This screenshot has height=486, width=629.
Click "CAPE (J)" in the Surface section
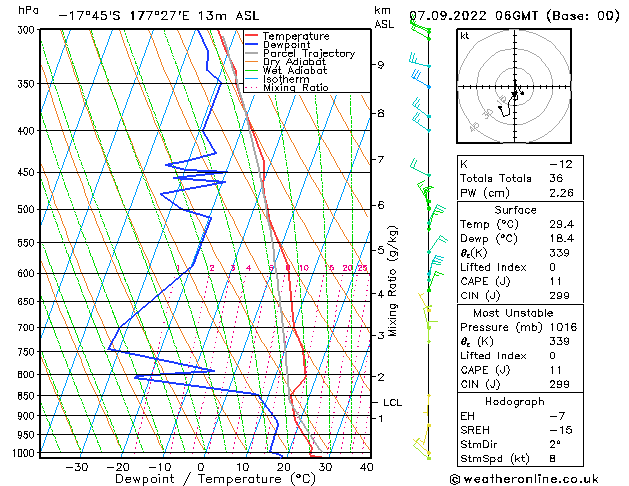[485, 281]
